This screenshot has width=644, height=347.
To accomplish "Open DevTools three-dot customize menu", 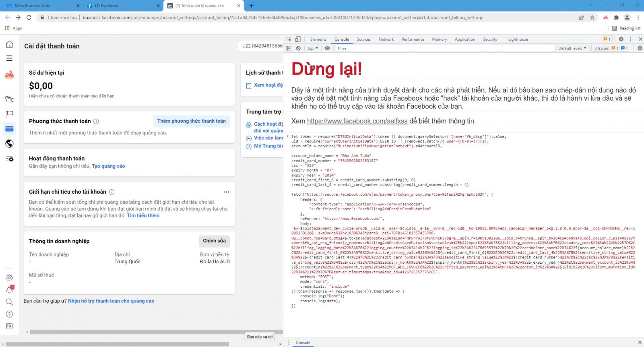I will coord(631,39).
